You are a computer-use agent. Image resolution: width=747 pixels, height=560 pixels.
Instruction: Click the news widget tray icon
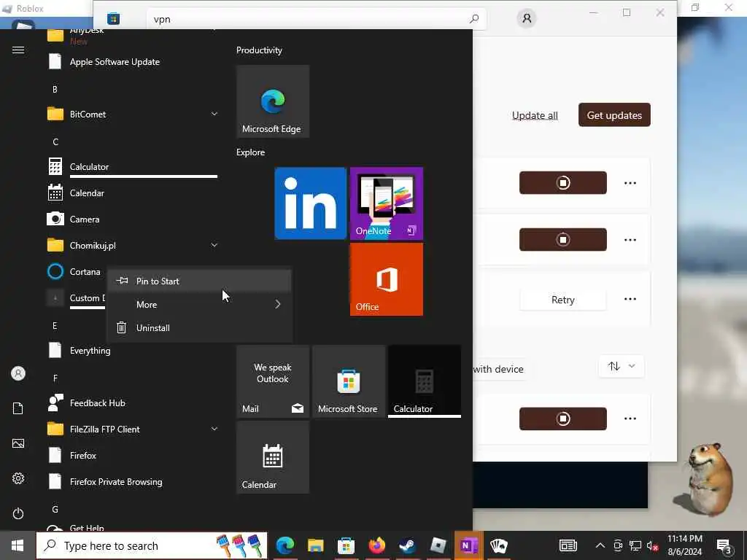568,545
